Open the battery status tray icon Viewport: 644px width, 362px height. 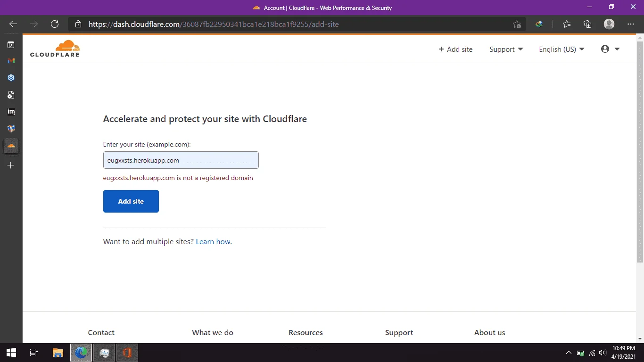tap(580, 353)
